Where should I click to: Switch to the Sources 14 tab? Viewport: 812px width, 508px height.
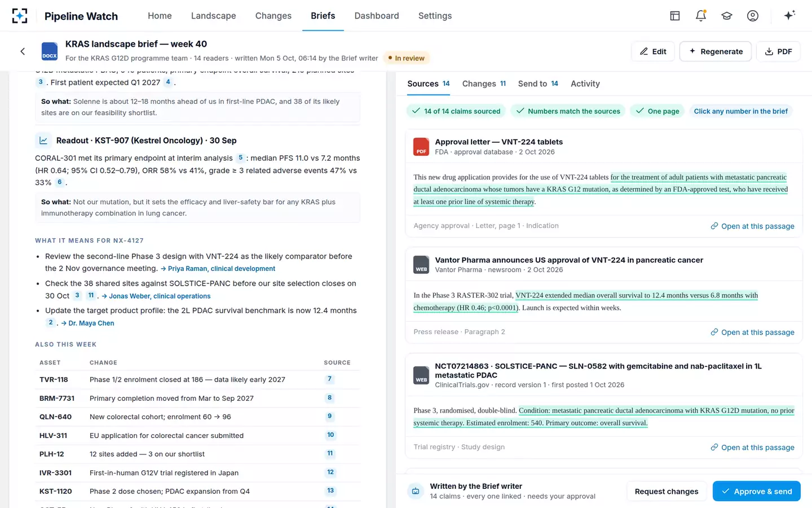429,84
